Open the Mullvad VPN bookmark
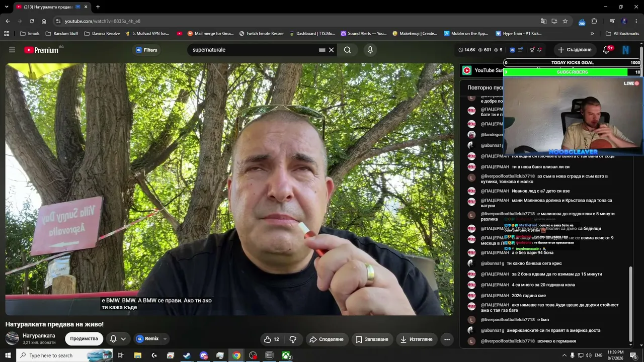This screenshot has width=644, height=362. click(147, 34)
